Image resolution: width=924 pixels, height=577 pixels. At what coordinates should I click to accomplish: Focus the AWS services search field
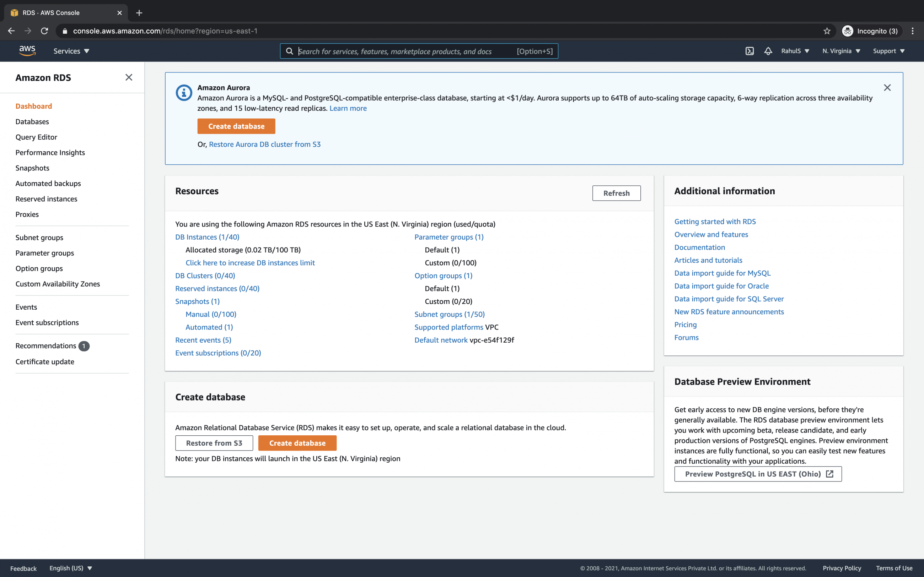click(405, 51)
